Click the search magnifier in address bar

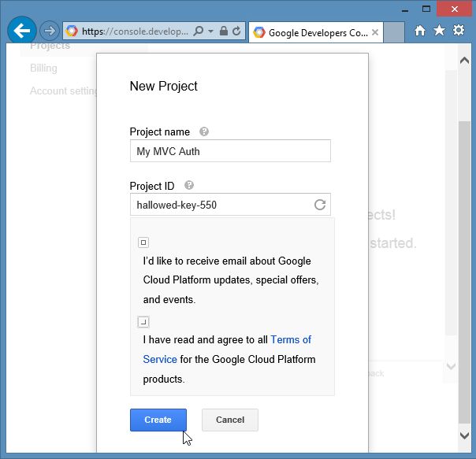(x=199, y=31)
